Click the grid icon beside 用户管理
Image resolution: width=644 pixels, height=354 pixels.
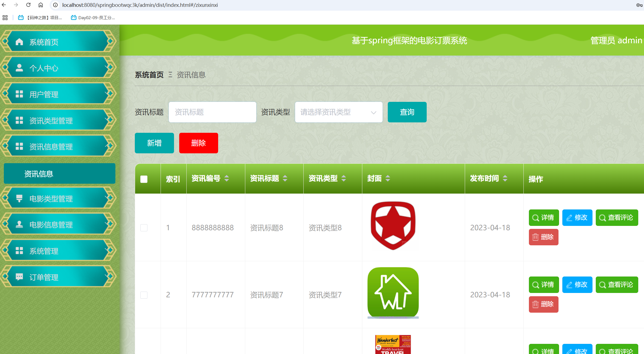click(19, 94)
